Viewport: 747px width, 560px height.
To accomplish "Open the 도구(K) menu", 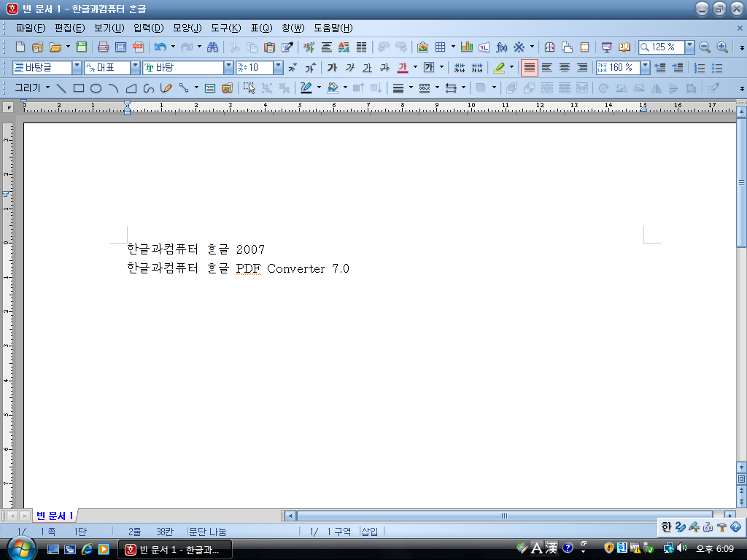I will [226, 28].
